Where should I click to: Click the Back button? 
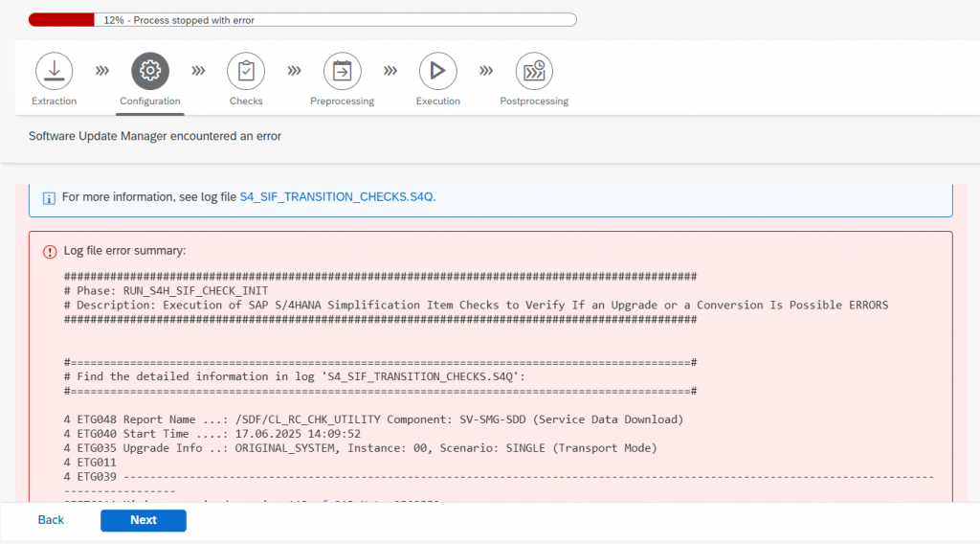click(x=51, y=520)
